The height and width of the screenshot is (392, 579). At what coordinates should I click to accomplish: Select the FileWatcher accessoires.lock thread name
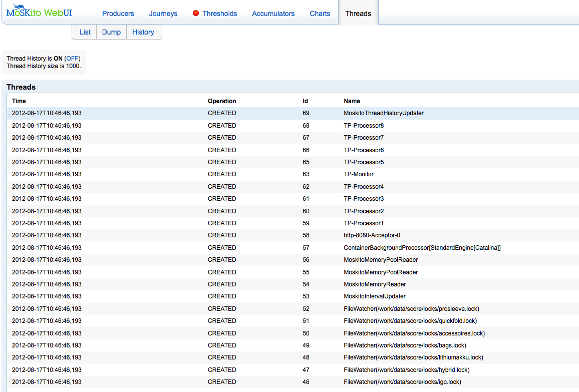click(414, 333)
